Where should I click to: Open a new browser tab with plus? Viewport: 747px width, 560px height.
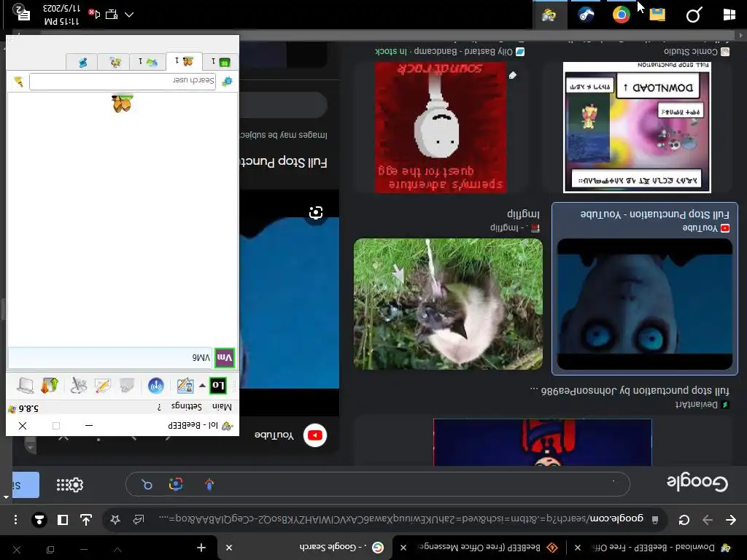[201, 548]
